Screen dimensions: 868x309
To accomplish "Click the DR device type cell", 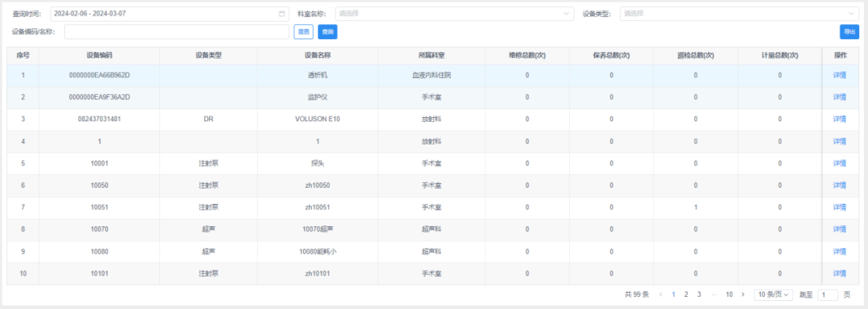I will click(208, 120).
